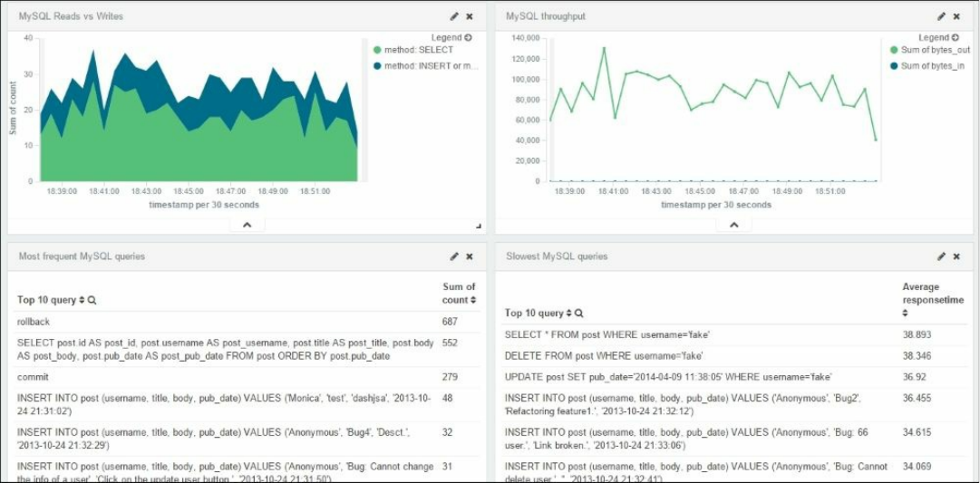980x483 pixels.
Task: Edit the Slowest MySQL queries panel
Action: click(x=941, y=256)
